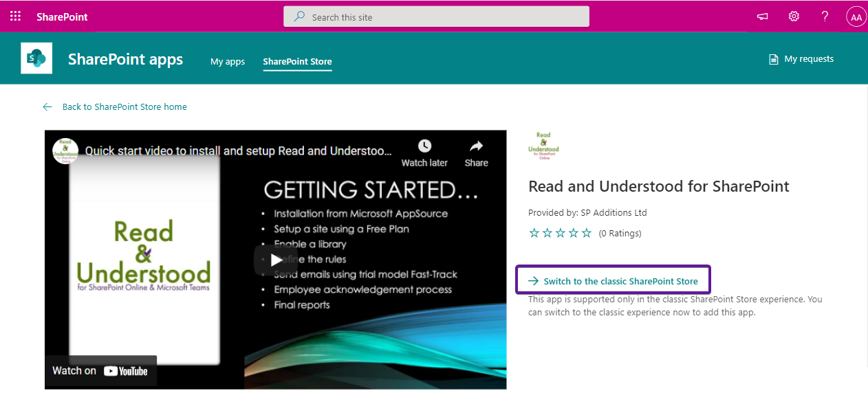Click the Read and Understood app logo
The image size is (868, 393).
pos(543,145)
